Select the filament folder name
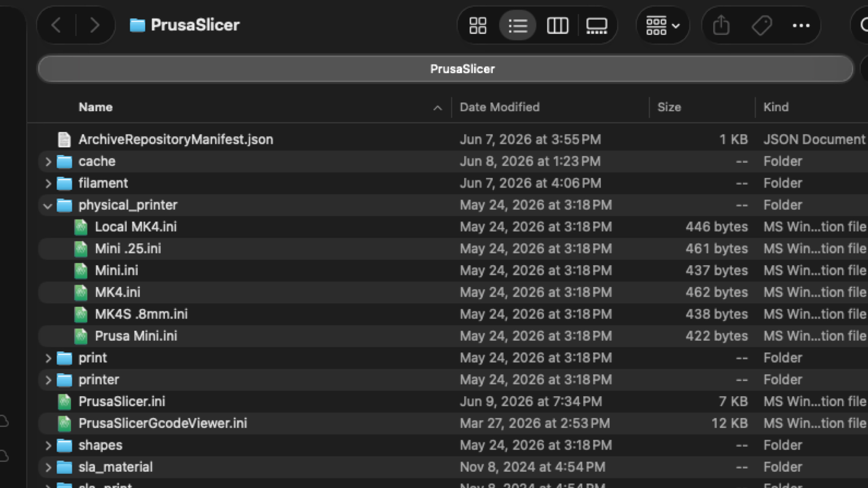Viewport: 868px width, 488px height. tap(103, 183)
